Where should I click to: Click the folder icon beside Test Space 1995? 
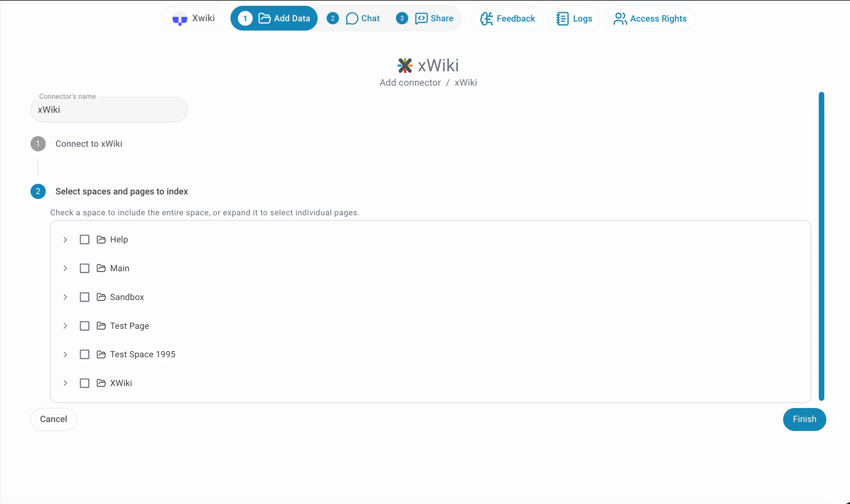[101, 354]
